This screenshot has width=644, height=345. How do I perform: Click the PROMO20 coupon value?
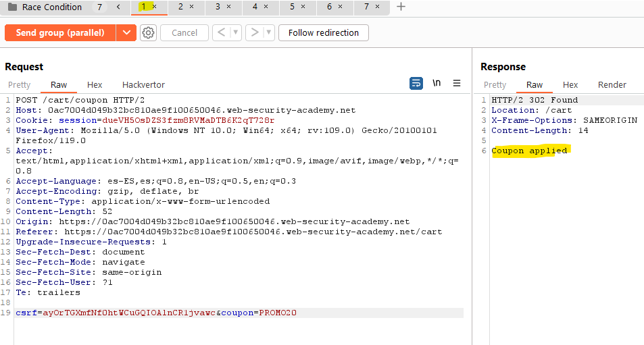pos(278,313)
